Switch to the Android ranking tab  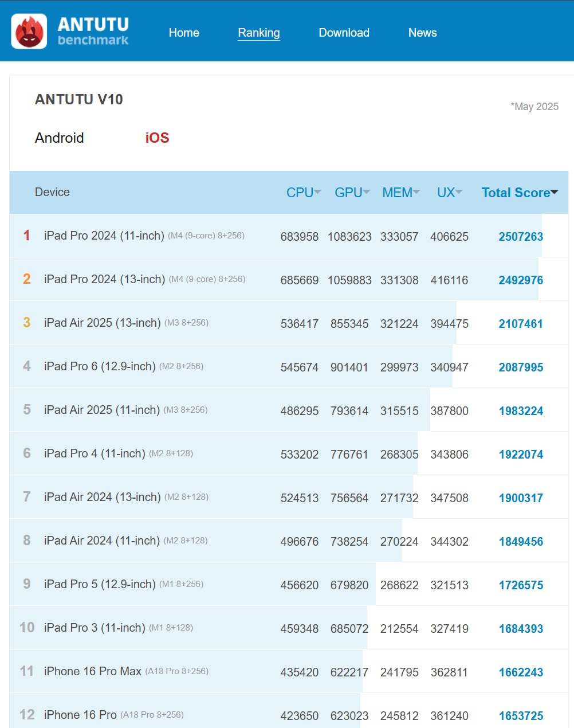[x=60, y=138]
